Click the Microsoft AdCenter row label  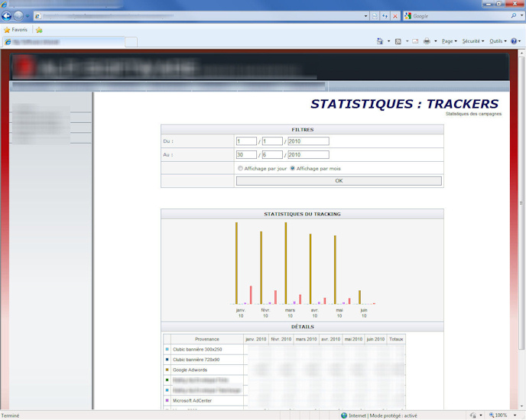click(x=192, y=400)
